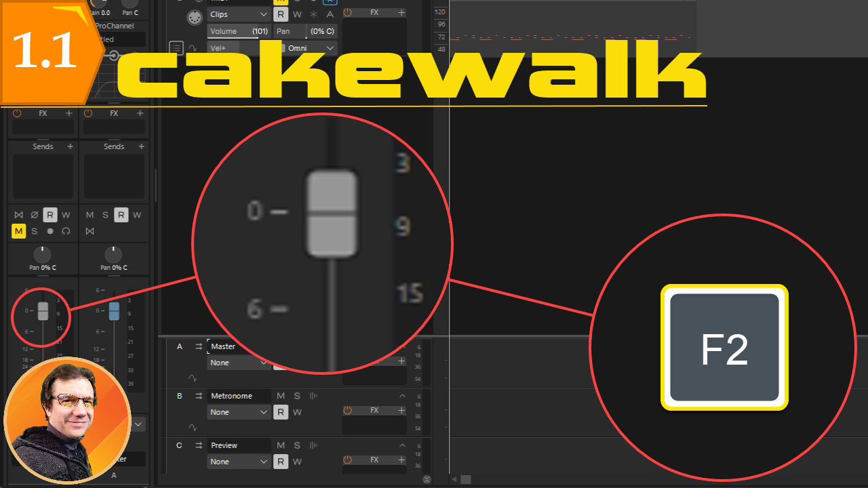The width and height of the screenshot is (868, 488).
Task: Click the automation wave icon beside Vel+
Action: tap(192, 49)
